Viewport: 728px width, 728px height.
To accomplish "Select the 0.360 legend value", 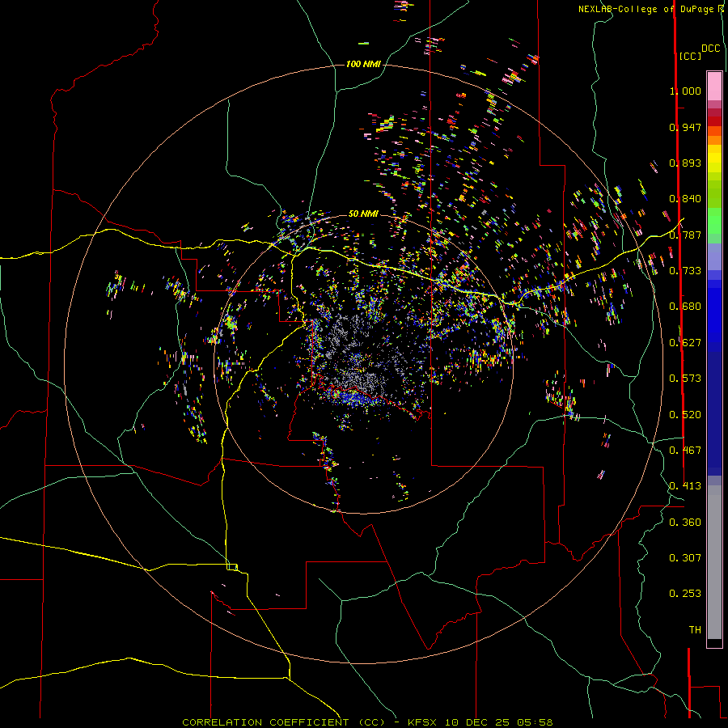I will point(685,523).
